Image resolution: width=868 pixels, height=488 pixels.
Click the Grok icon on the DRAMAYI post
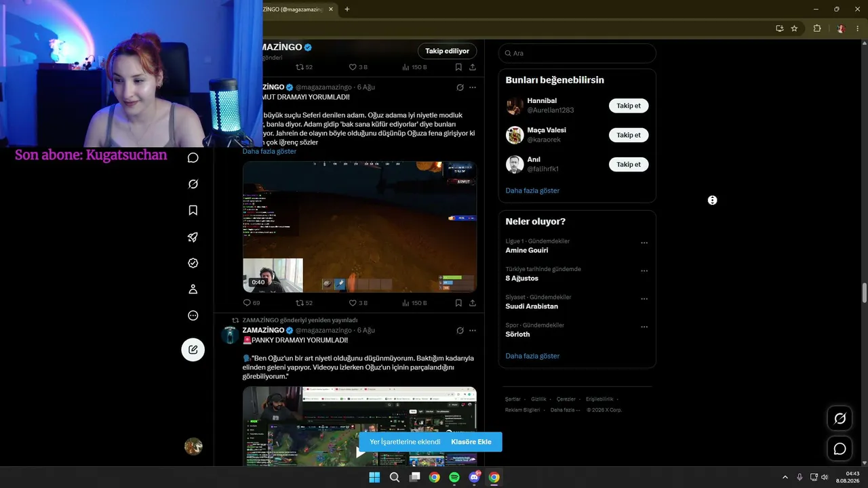460,87
